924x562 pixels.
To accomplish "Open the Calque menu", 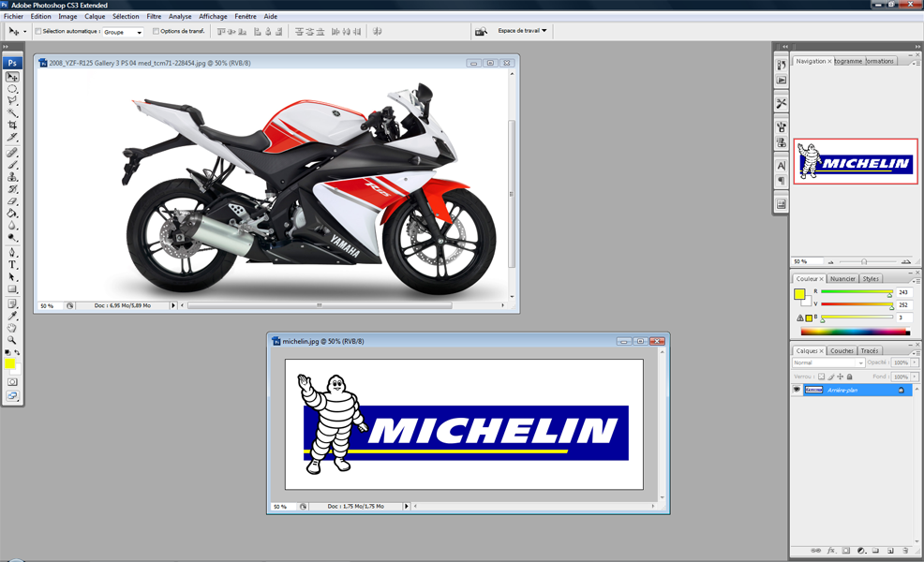I will pos(95,17).
